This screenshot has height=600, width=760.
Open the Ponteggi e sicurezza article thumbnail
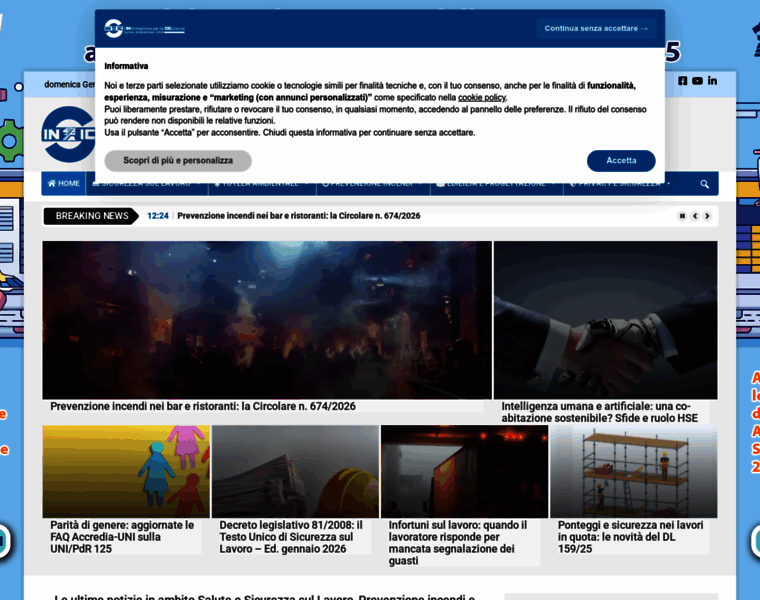(633, 471)
